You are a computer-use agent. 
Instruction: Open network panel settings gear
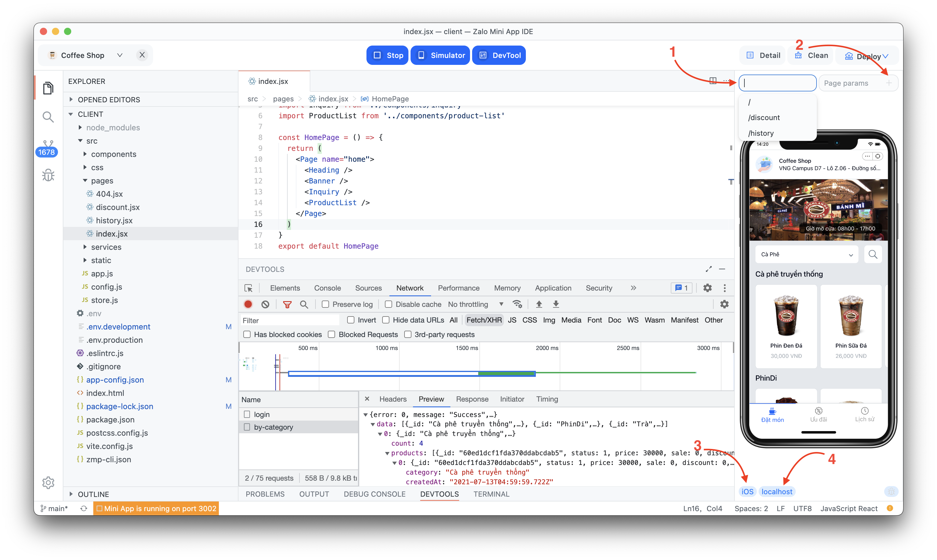click(x=724, y=304)
